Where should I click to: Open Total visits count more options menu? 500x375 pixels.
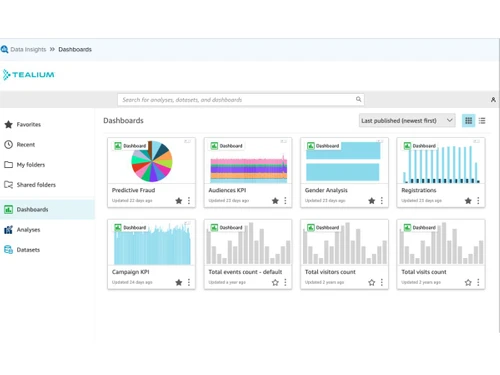pyautogui.click(x=478, y=282)
